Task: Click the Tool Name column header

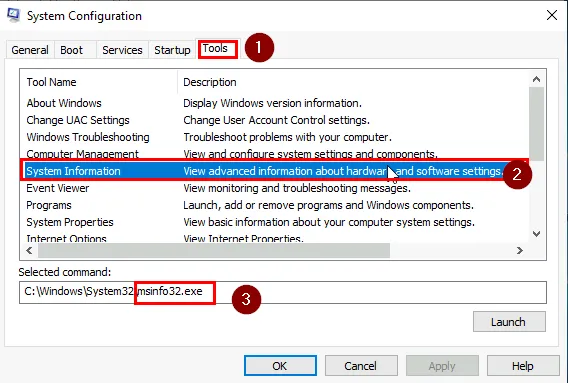Action: (x=99, y=82)
